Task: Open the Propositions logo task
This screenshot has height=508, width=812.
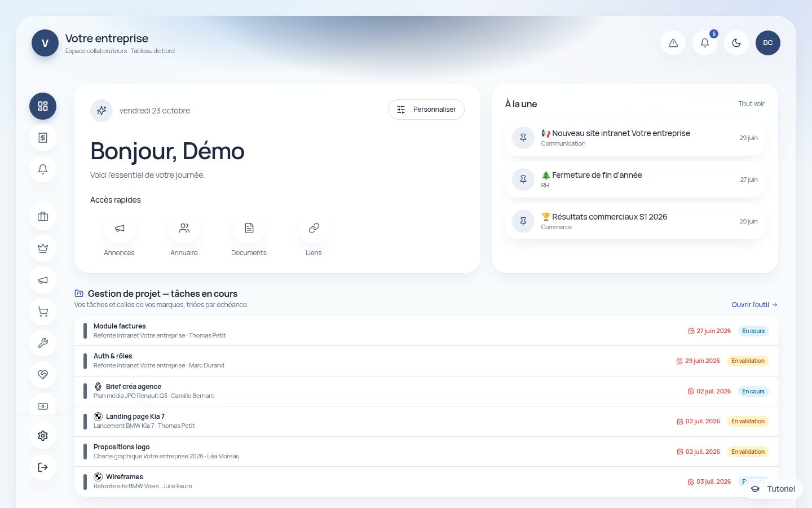Action: tap(426, 452)
